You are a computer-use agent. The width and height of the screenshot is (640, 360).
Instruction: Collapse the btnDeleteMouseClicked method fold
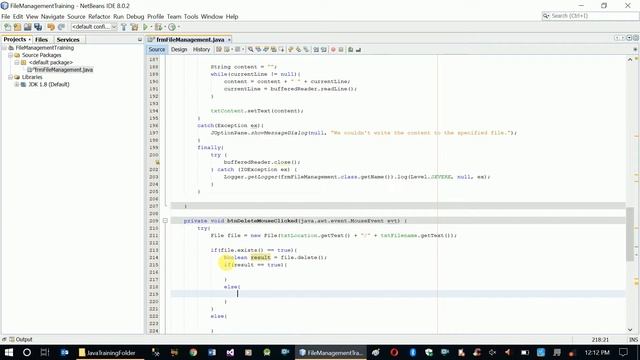(165, 221)
